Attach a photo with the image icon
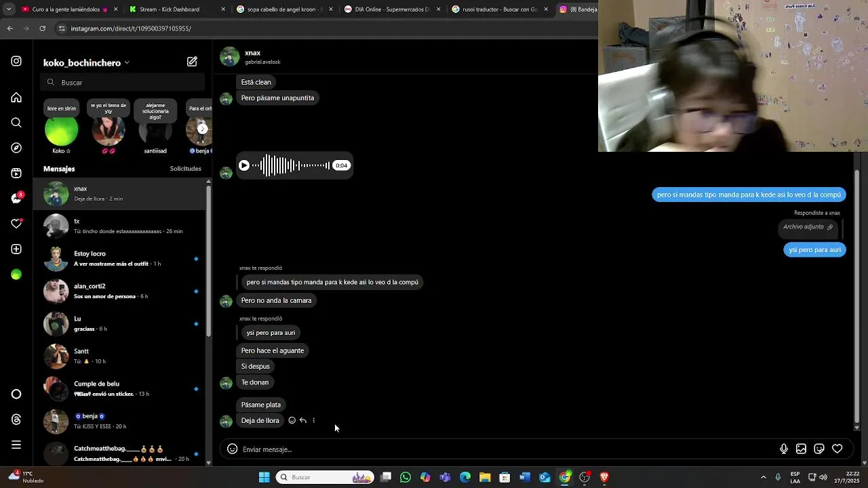Image resolution: width=868 pixels, height=488 pixels. pyautogui.click(x=801, y=449)
